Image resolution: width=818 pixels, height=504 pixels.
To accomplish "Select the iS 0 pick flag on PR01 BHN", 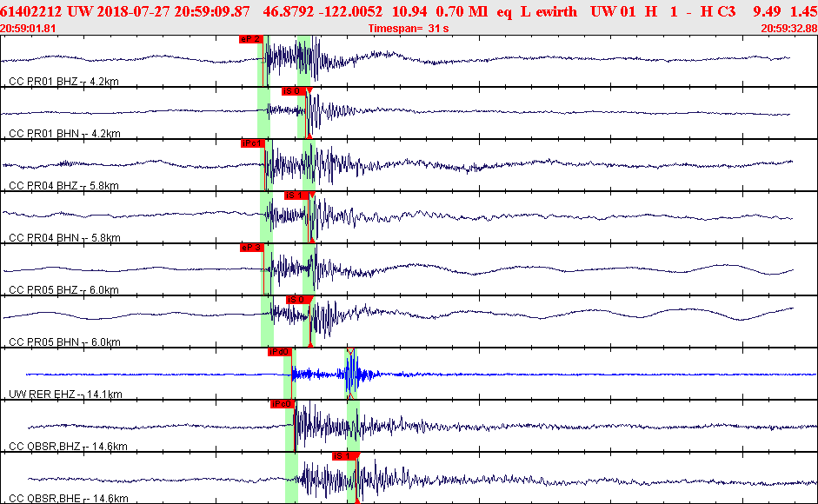I will click(293, 91).
